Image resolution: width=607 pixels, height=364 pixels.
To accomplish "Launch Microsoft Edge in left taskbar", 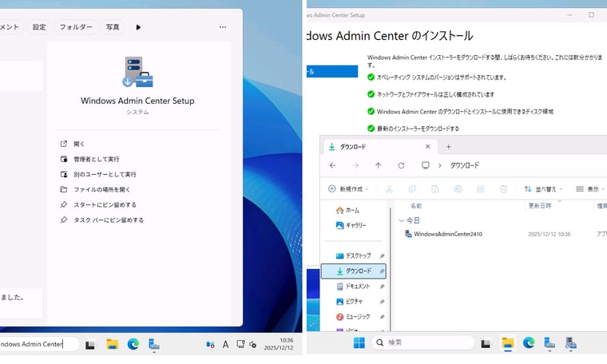I will 133,344.
